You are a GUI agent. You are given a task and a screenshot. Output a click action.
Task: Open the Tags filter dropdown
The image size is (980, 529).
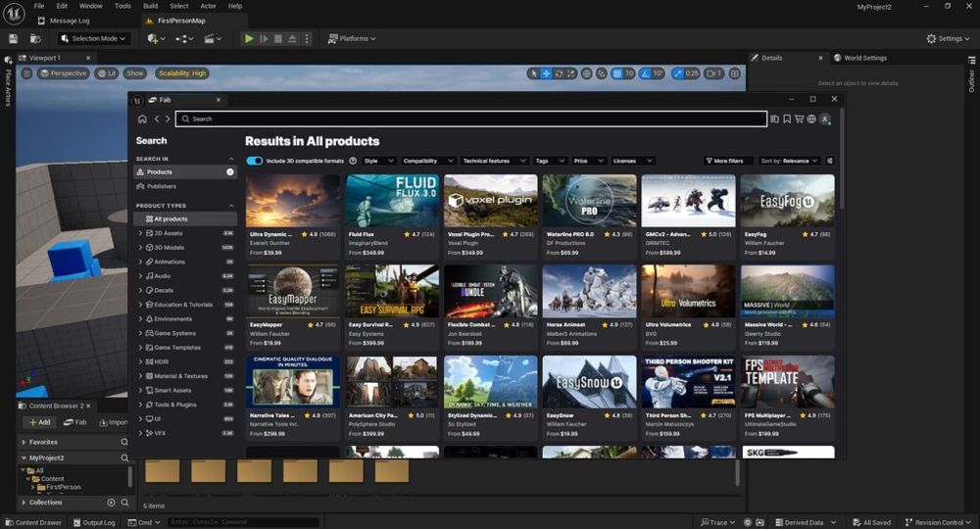(x=550, y=161)
